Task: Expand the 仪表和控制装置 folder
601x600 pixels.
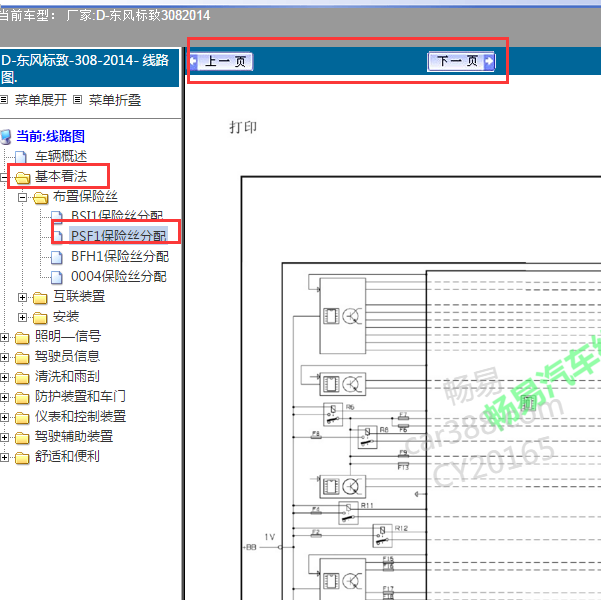Action: tap(5, 417)
